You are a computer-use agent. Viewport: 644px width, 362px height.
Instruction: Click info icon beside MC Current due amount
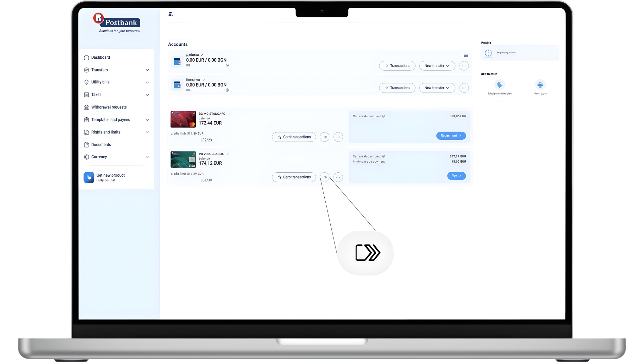tap(384, 116)
